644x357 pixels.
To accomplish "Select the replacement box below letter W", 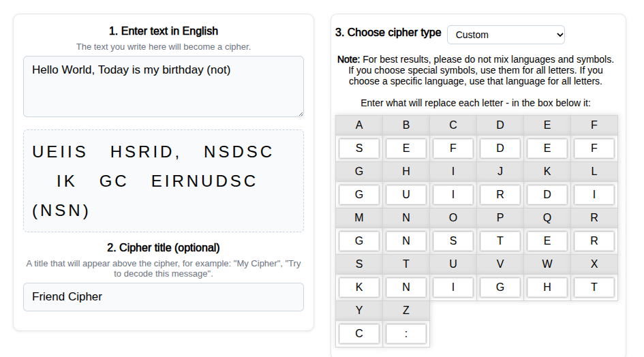I will pyautogui.click(x=547, y=288).
